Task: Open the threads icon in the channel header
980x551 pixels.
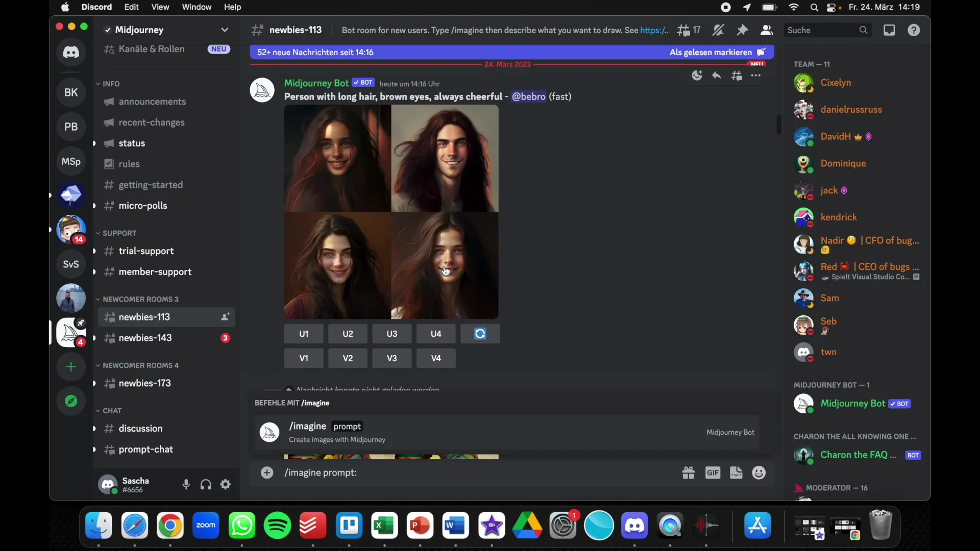Action: tap(690, 31)
